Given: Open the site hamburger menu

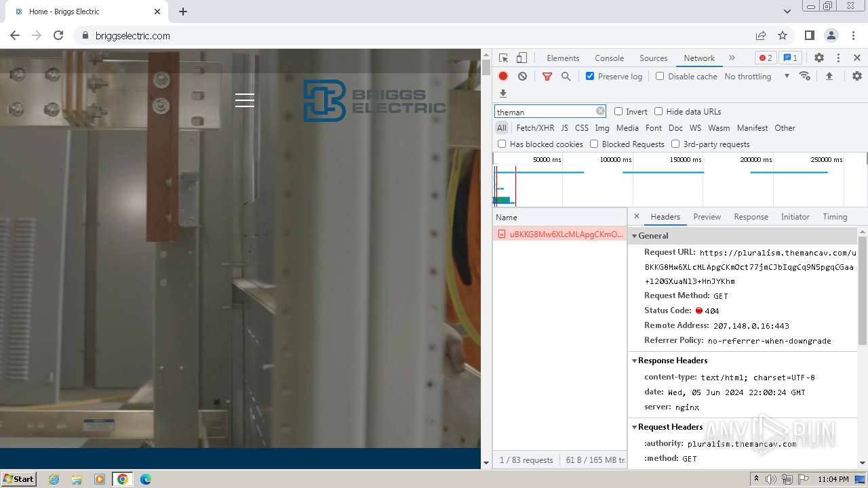Looking at the screenshot, I should (245, 100).
